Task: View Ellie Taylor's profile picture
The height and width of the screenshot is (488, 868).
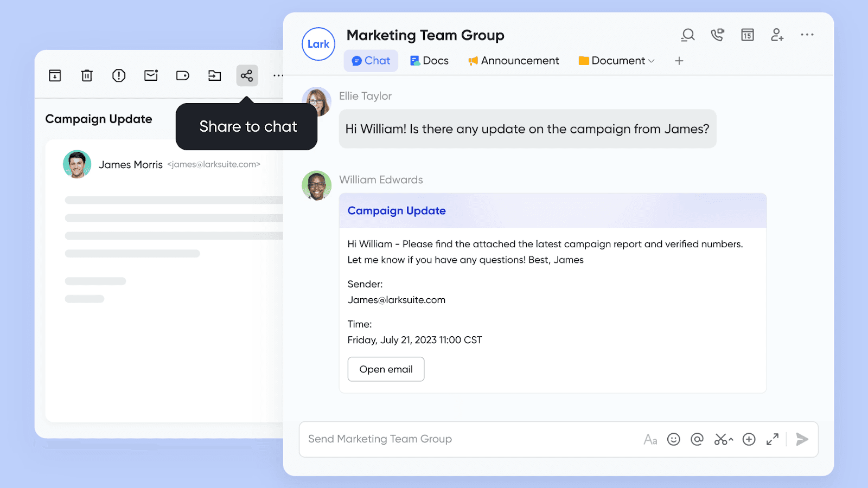Action: click(316, 101)
